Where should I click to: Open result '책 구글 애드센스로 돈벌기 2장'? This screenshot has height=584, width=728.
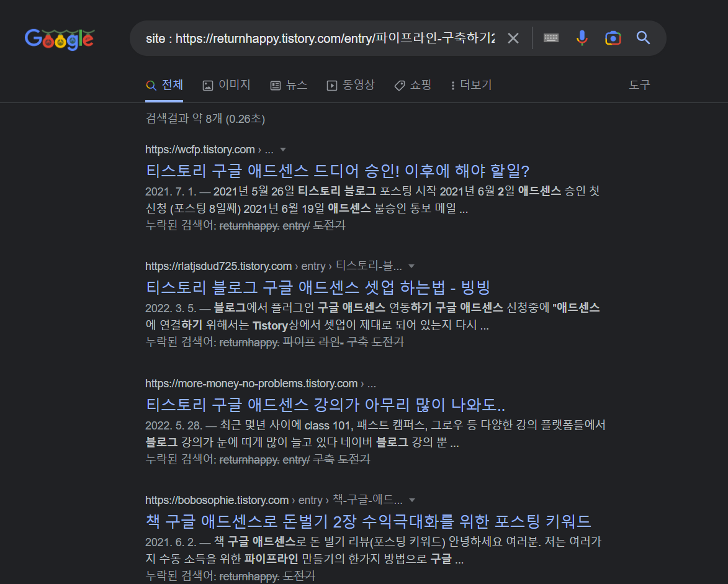[x=368, y=521]
